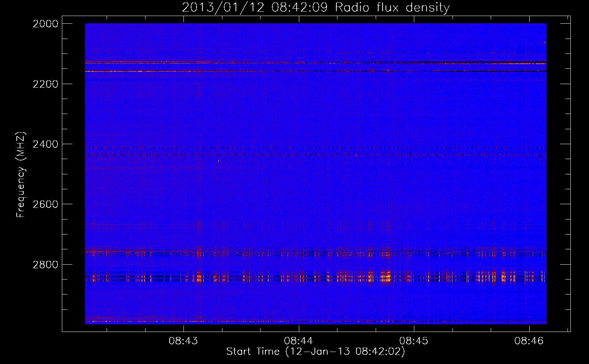
Task: Click the 'Frequency (MHZ)' axis title
Action: tap(21, 175)
